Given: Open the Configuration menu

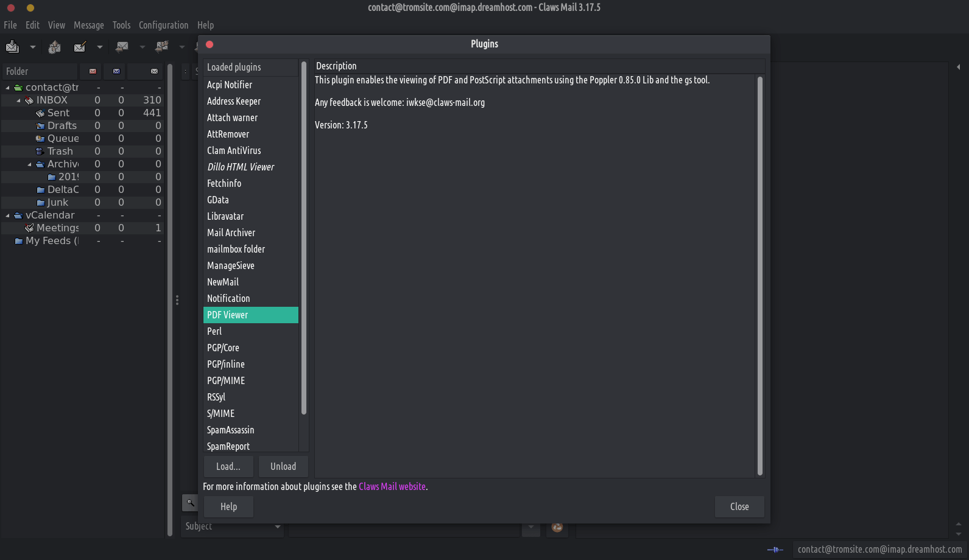Looking at the screenshot, I should 164,25.
